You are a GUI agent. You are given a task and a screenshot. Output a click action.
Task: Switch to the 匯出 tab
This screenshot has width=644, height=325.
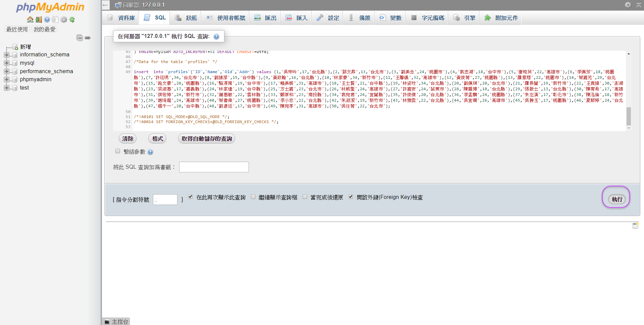[x=266, y=18]
